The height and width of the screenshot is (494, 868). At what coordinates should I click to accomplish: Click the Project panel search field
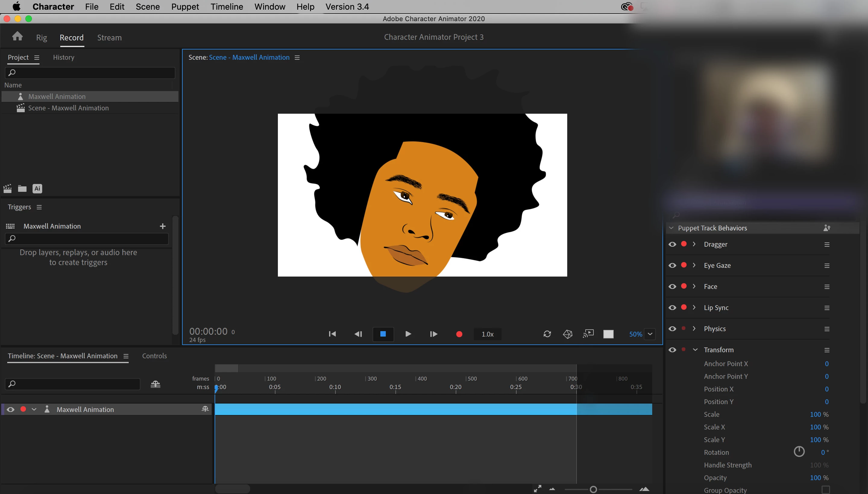(x=90, y=73)
